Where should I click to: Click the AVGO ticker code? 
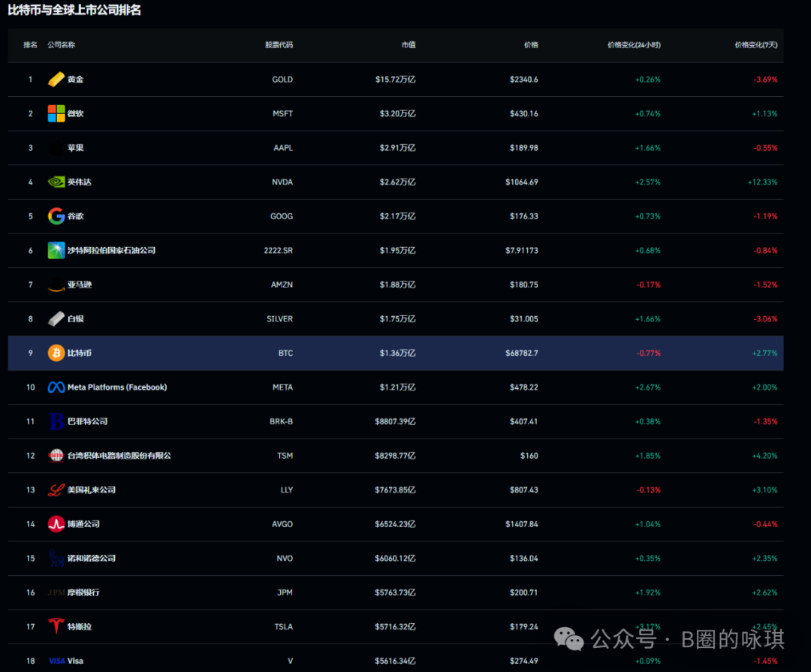tap(282, 524)
